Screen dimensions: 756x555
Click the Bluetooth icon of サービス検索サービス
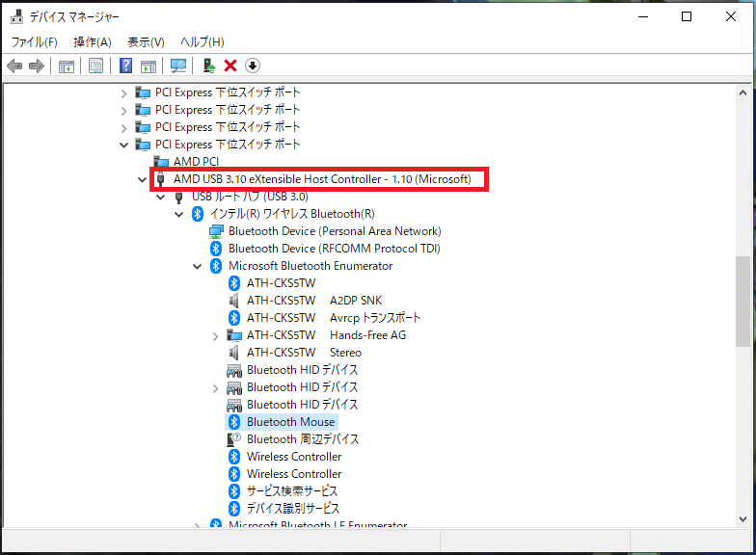pos(233,491)
